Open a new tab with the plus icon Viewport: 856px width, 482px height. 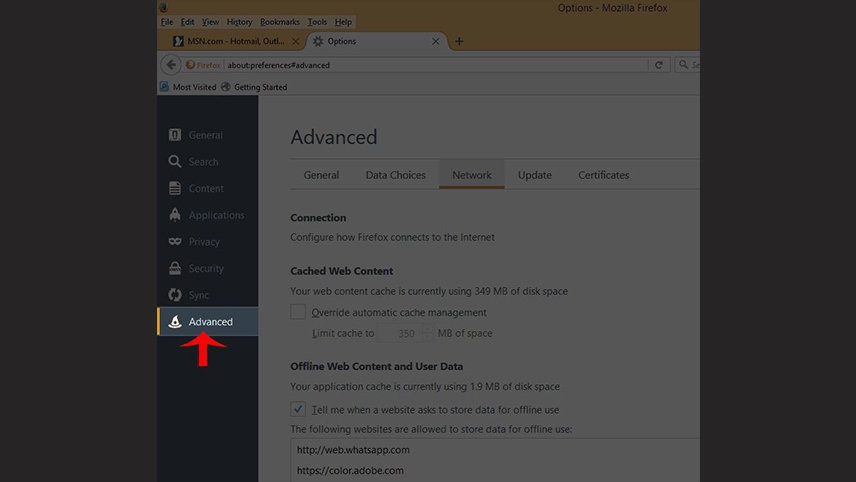[459, 41]
